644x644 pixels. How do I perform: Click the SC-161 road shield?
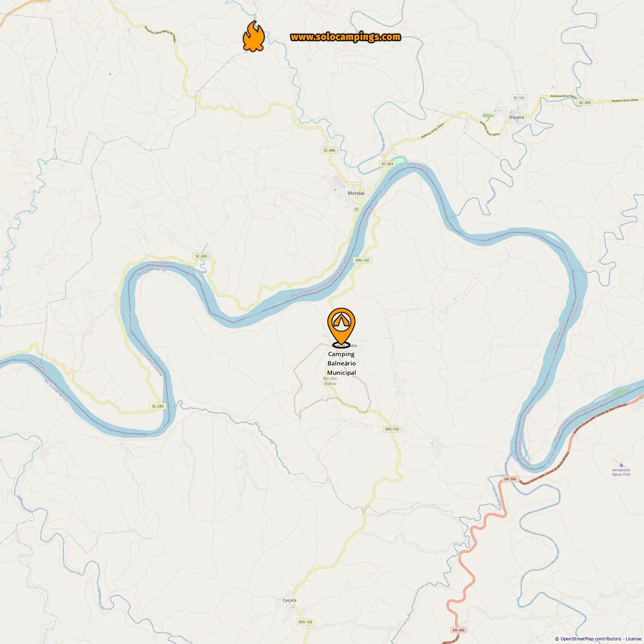point(519,98)
